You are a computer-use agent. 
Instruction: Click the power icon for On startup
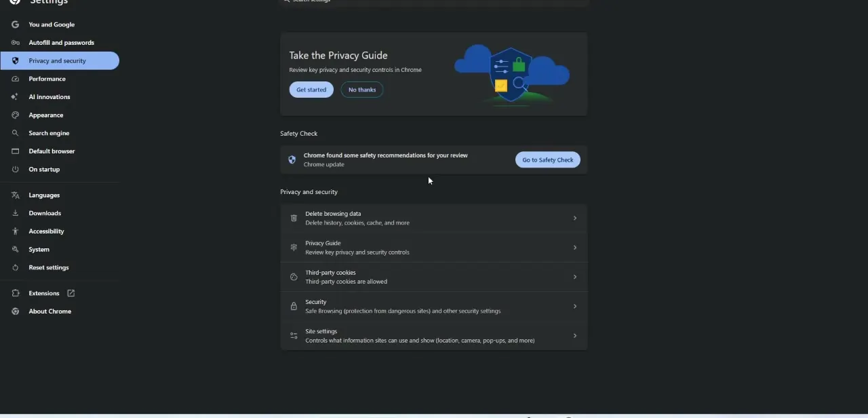click(15, 170)
